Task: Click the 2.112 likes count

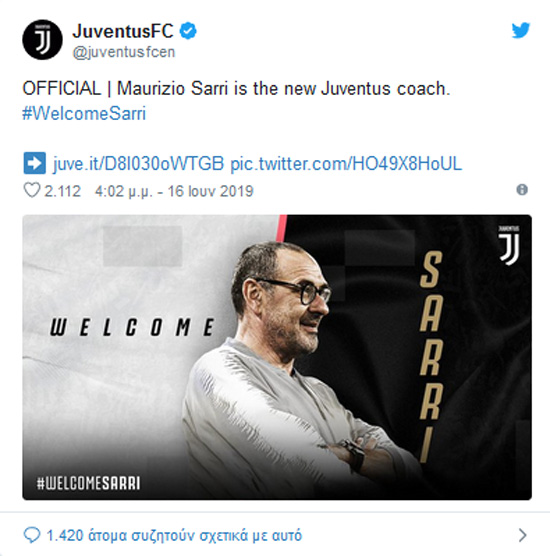Action: [62, 191]
